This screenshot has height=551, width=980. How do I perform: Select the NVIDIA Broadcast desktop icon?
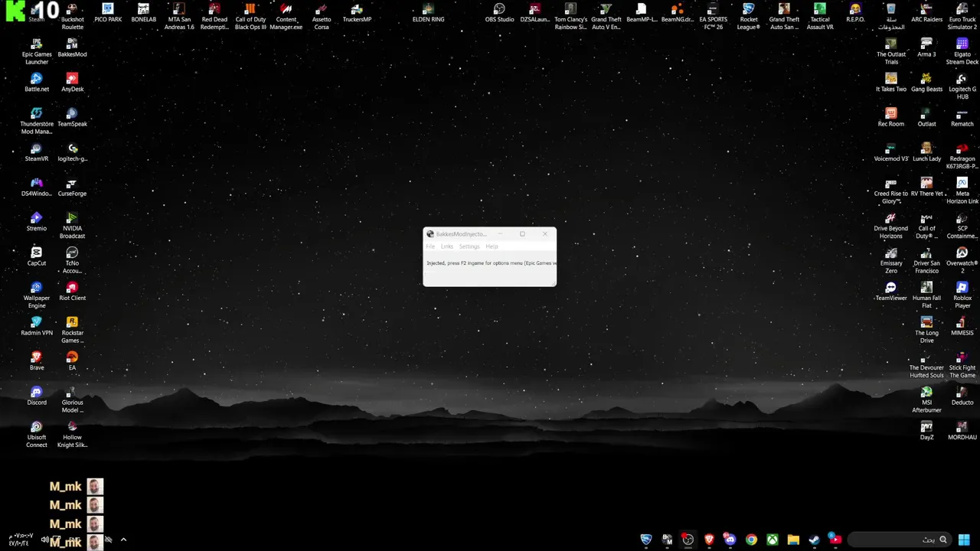tap(72, 226)
